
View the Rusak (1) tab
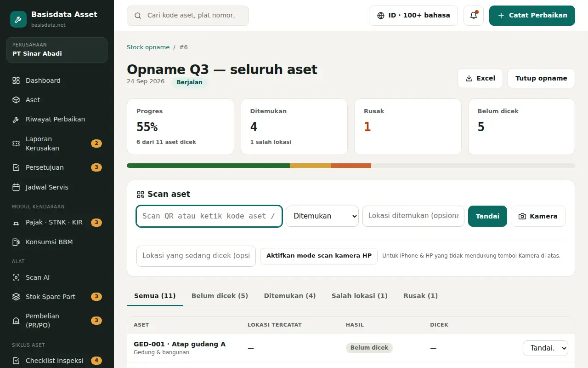[x=421, y=296]
